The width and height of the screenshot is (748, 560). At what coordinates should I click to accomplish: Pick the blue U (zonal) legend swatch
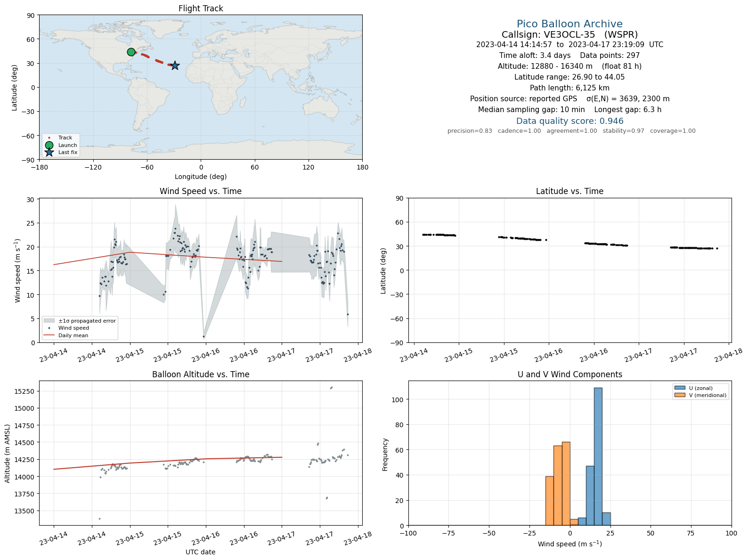680,388
